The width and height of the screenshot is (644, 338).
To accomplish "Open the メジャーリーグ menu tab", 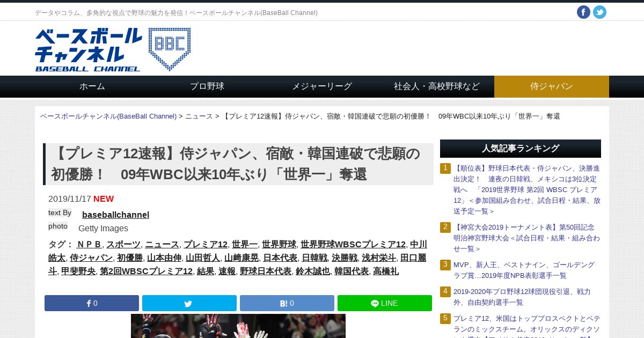I will 322,86.
